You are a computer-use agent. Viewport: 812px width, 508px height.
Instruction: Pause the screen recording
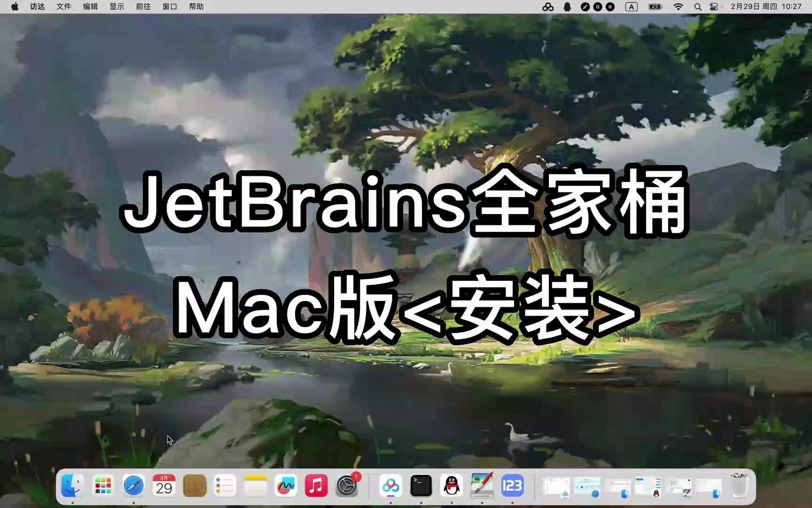(598, 7)
